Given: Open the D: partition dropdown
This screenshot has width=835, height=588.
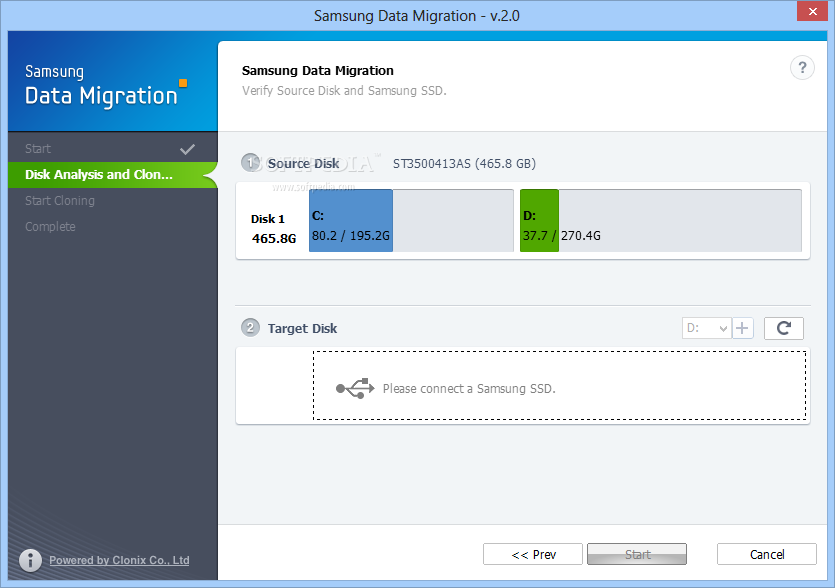Looking at the screenshot, I should [707, 328].
